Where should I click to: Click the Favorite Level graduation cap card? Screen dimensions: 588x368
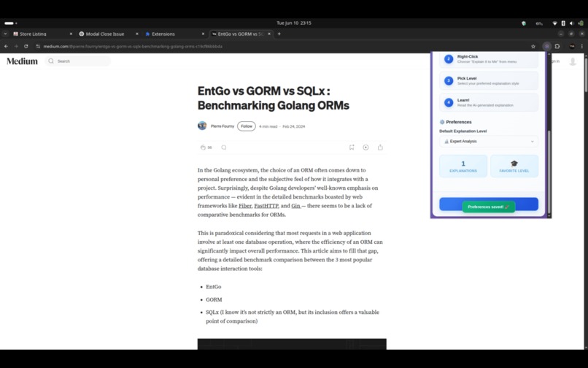coord(514,166)
